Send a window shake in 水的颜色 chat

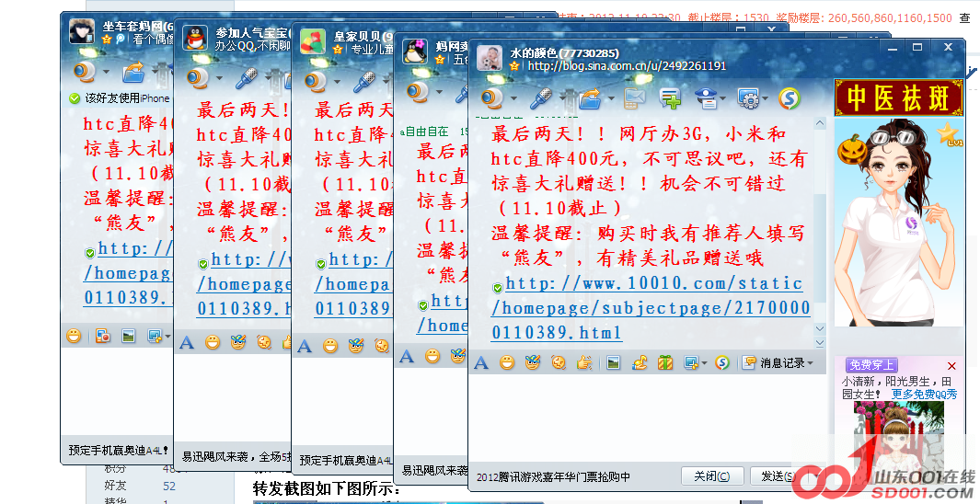[x=559, y=363]
